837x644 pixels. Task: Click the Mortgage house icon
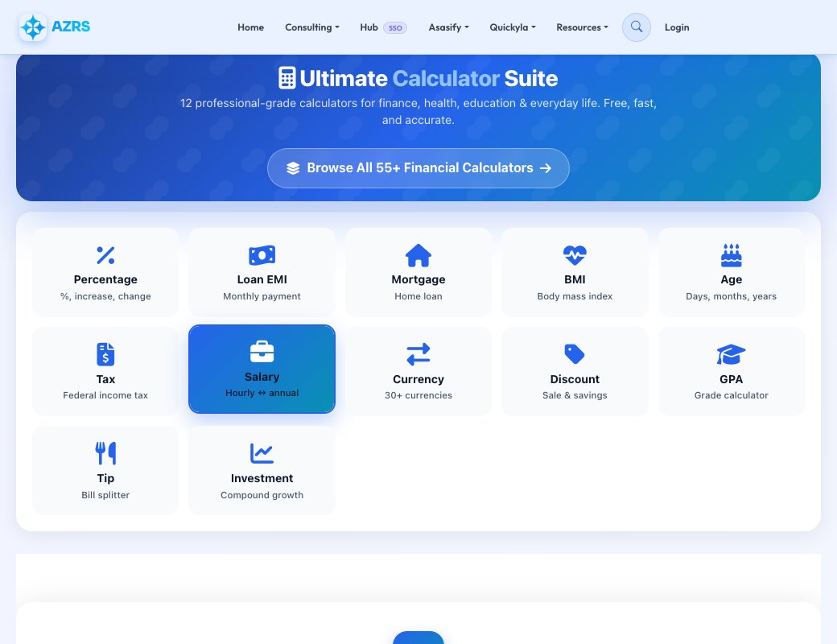coord(418,255)
